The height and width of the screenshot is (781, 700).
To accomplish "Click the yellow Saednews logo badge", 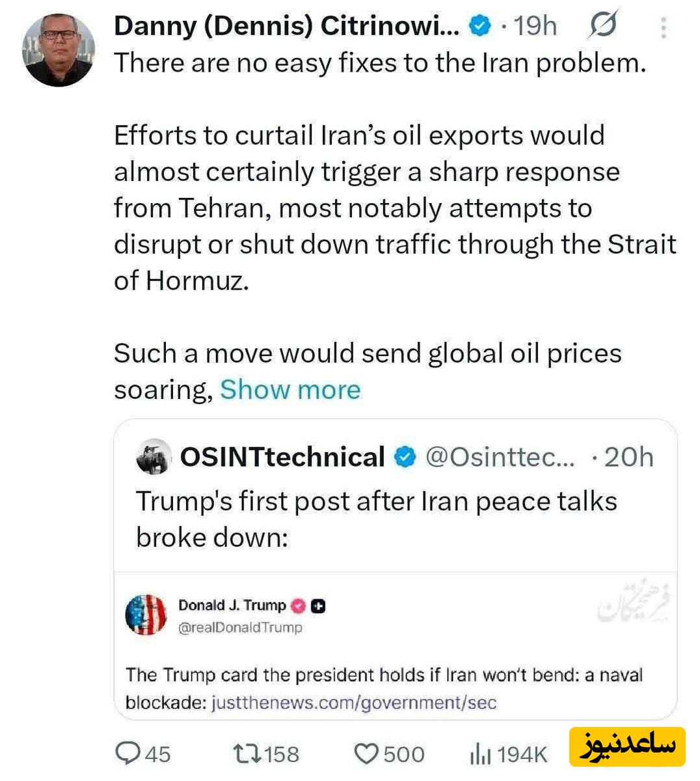I will click(x=626, y=747).
